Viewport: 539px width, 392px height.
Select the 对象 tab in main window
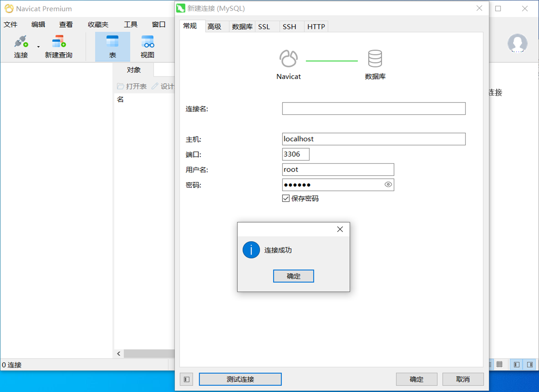(x=134, y=70)
